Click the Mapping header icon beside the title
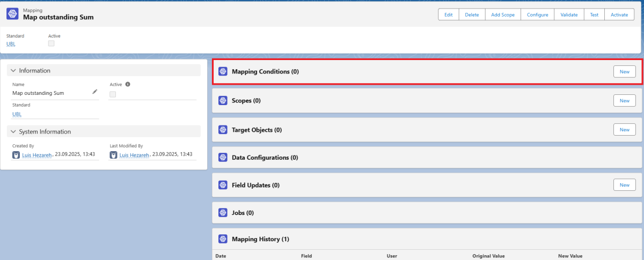The image size is (644, 260). pyautogui.click(x=13, y=14)
